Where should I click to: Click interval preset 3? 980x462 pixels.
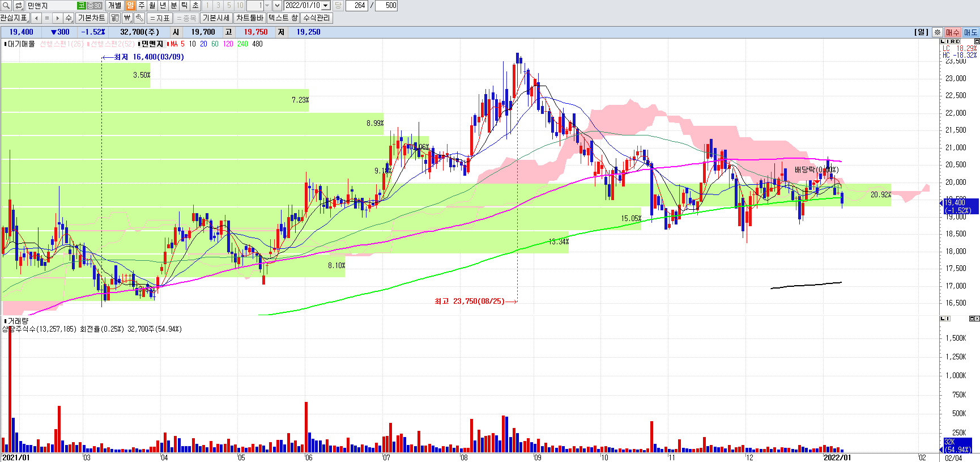click(218, 6)
